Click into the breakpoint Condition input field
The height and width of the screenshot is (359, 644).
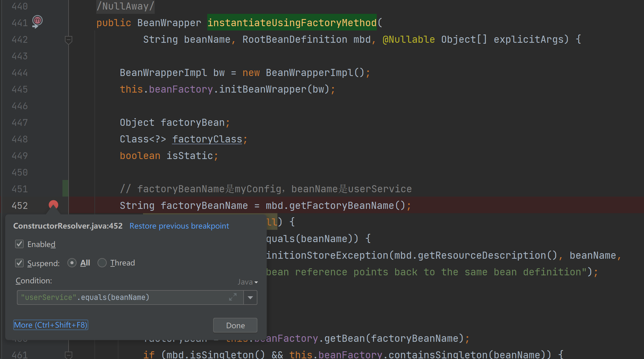tap(123, 297)
